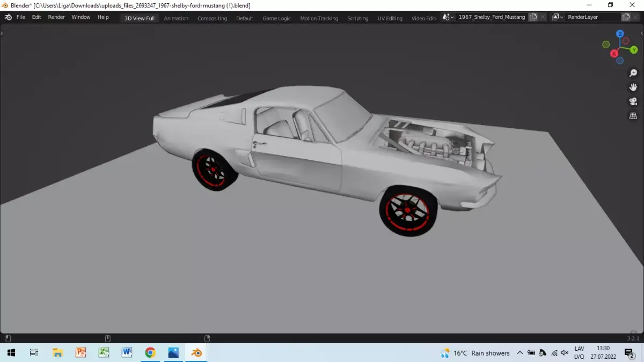Expand the toolbar via left edge arrow
Screen dimensions: 644x362
click(2, 33)
